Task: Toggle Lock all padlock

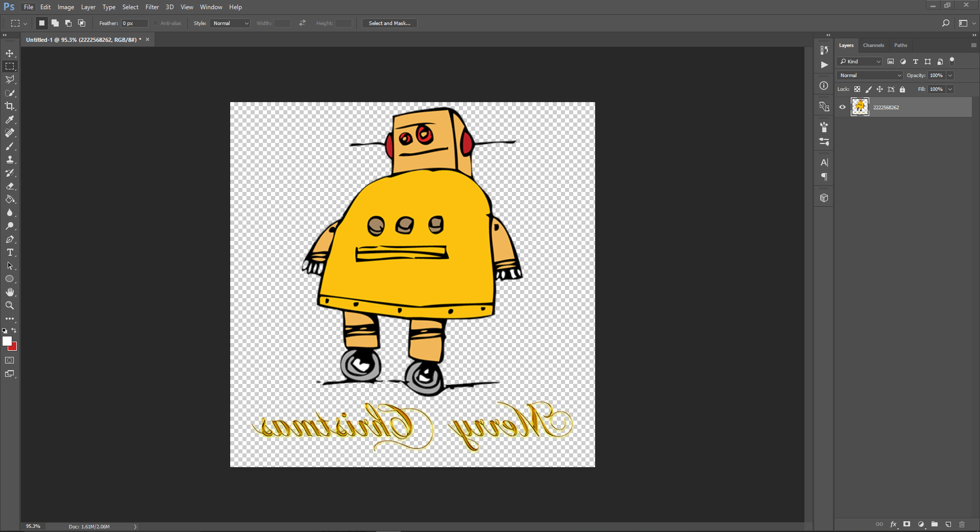Action: 902,89
